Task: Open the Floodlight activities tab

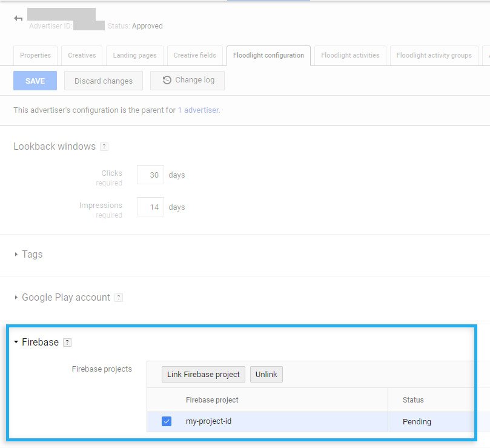Action: 350,55
